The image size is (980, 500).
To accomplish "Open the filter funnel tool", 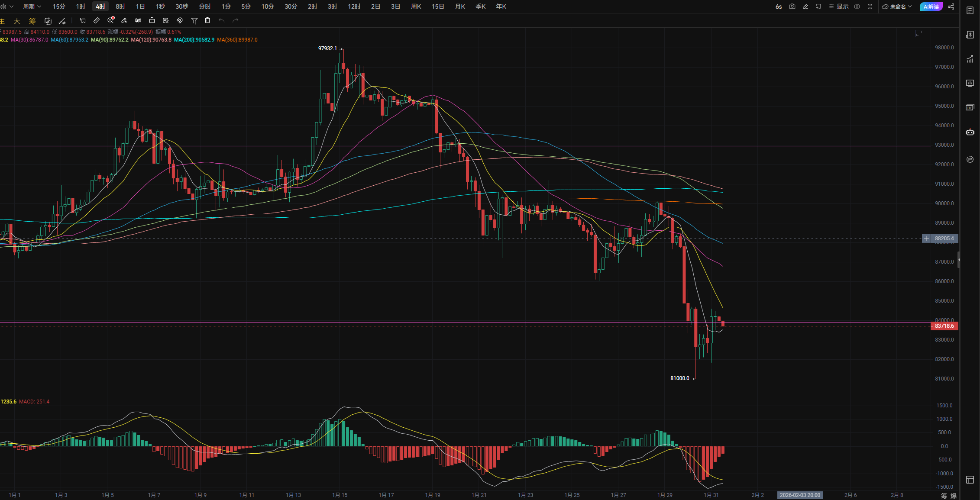I will click(194, 20).
